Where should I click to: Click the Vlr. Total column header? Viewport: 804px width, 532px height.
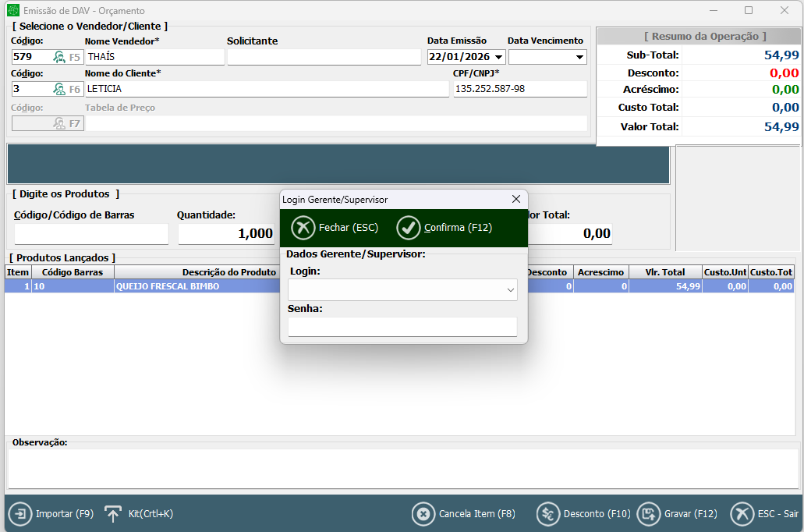pyautogui.click(x=664, y=272)
